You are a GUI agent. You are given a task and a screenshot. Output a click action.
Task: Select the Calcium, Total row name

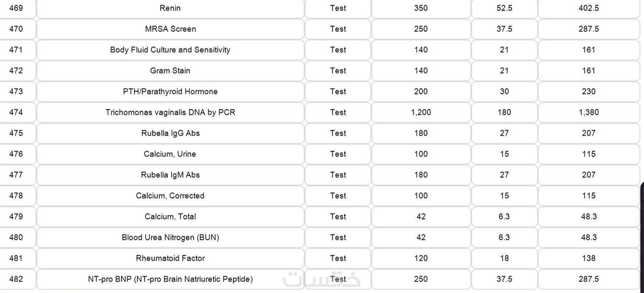pos(170,217)
